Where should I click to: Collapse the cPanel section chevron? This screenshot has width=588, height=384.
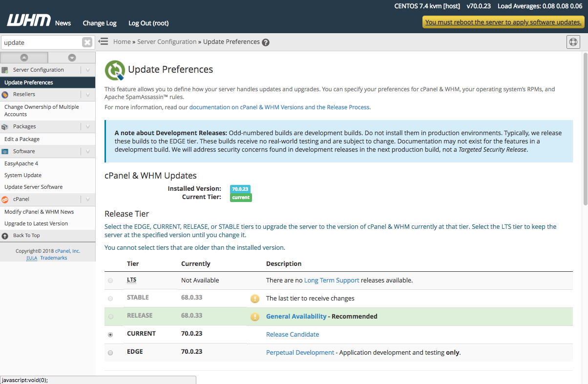[x=87, y=199]
